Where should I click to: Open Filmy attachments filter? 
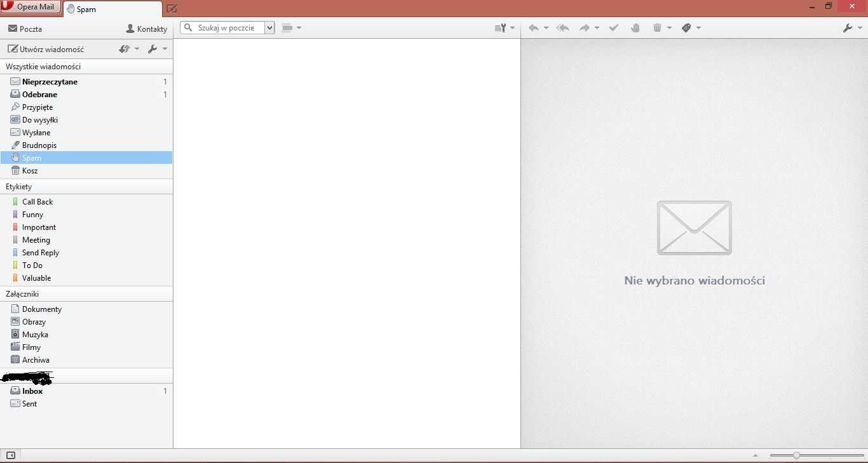tap(86, 347)
